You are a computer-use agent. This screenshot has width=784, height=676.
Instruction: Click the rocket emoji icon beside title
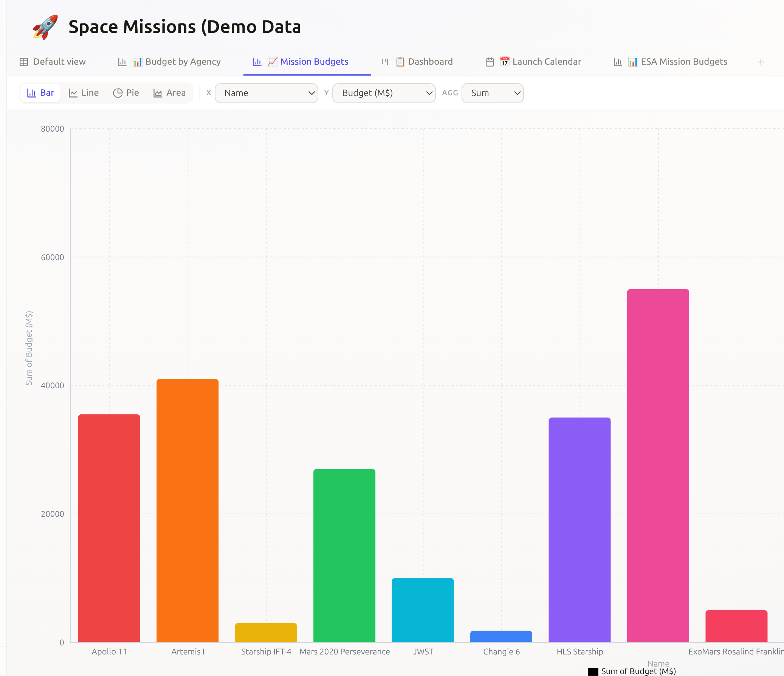(x=45, y=27)
